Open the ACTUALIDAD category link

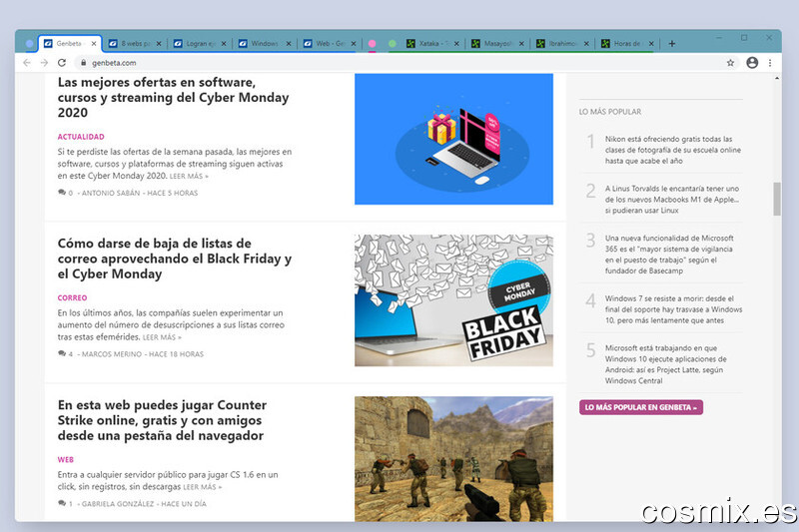(x=81, y=137)
